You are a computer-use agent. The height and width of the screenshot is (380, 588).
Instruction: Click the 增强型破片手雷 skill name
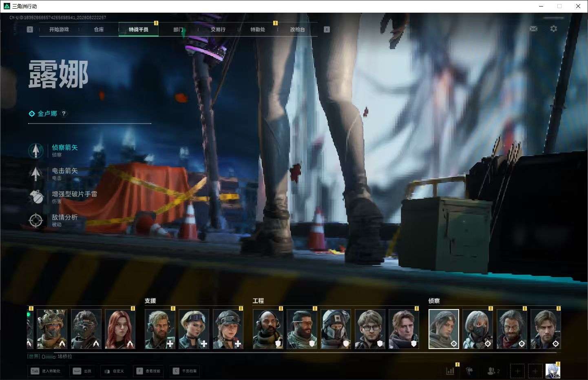point(74,194)
